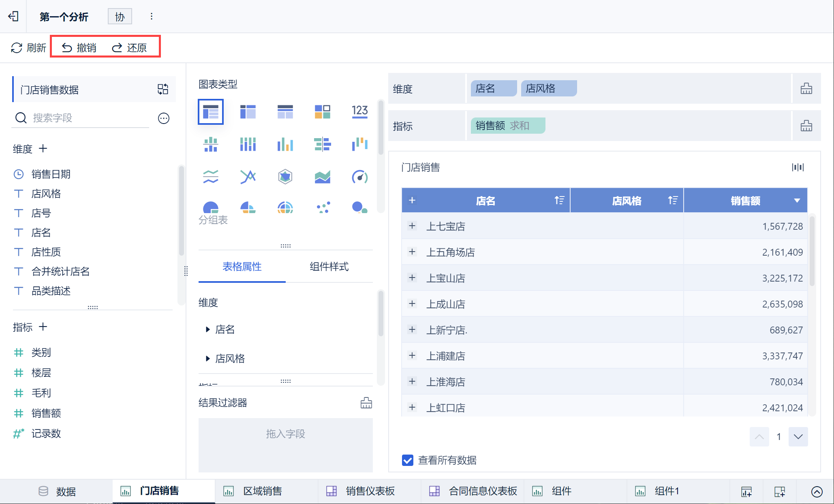Expand the 上七宝店 table row
Screen dimensions: 834x504
412,226
